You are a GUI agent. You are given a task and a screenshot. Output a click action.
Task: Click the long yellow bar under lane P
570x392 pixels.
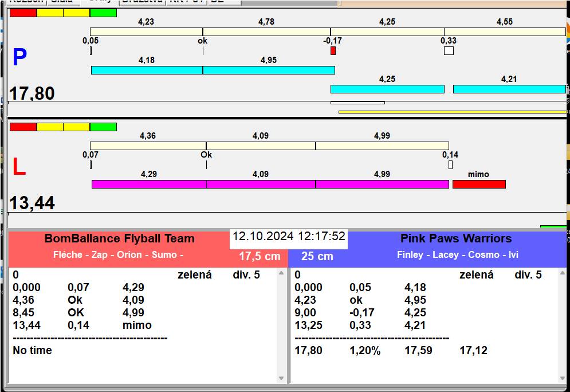click(x=453, y=112)
